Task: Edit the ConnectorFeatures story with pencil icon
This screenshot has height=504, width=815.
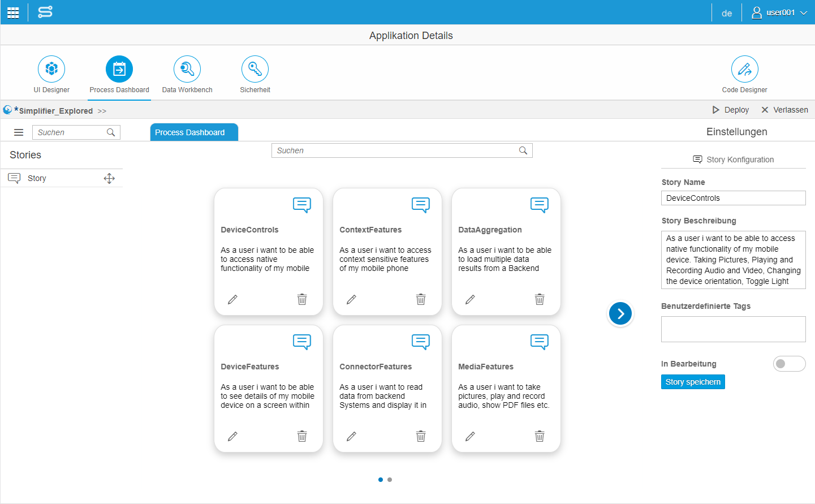Action: pos(351,436)
